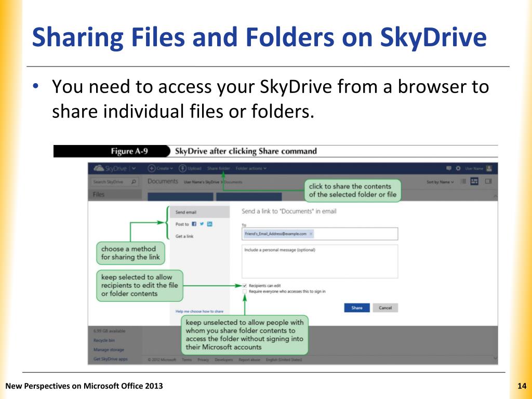The height and width of the screenshot is (399, 532).
Task: Click the User Name account label
Action: coord(474,169)
